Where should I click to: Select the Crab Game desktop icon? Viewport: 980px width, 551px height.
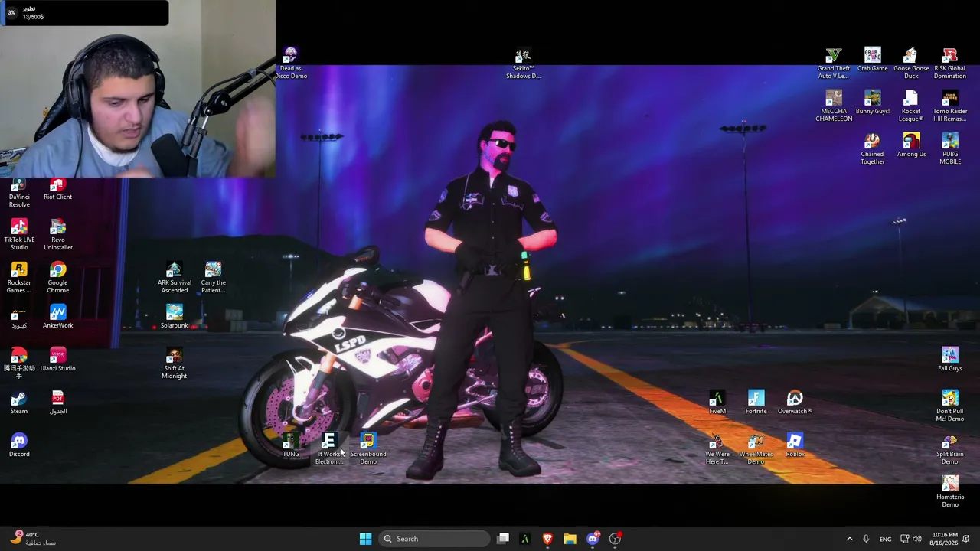tap(872, 60)
